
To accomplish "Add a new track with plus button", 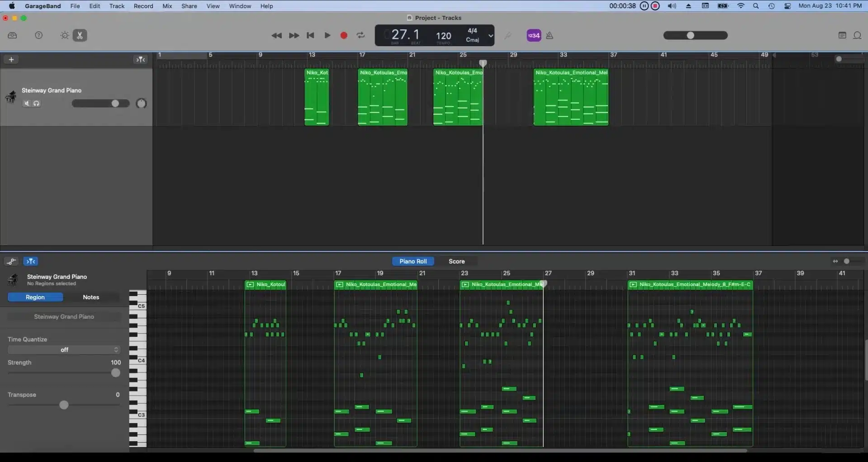I will [11, 59].
